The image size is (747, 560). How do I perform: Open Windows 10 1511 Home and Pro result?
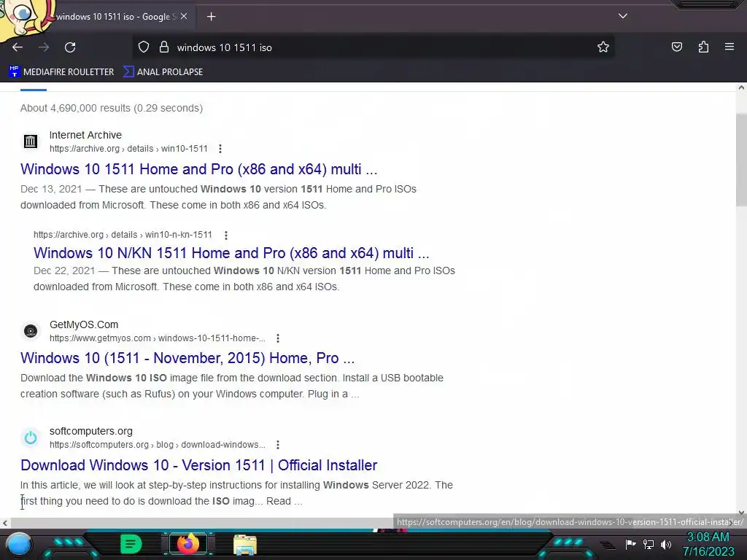(x=198, y=169)
